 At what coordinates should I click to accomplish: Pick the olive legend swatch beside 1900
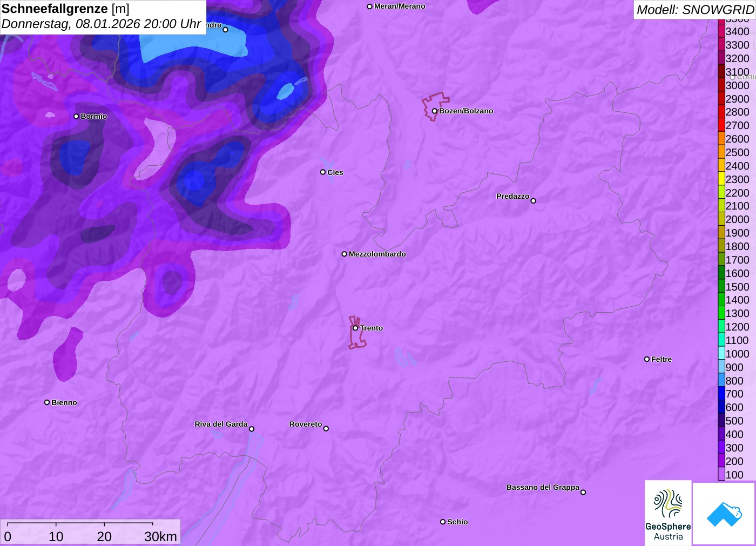(721, 233)
